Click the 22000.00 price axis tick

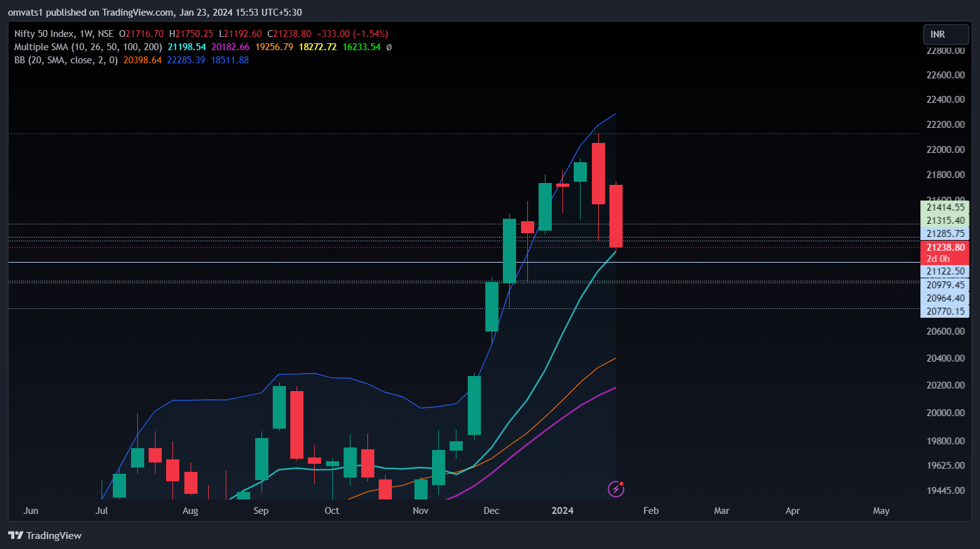946,150
